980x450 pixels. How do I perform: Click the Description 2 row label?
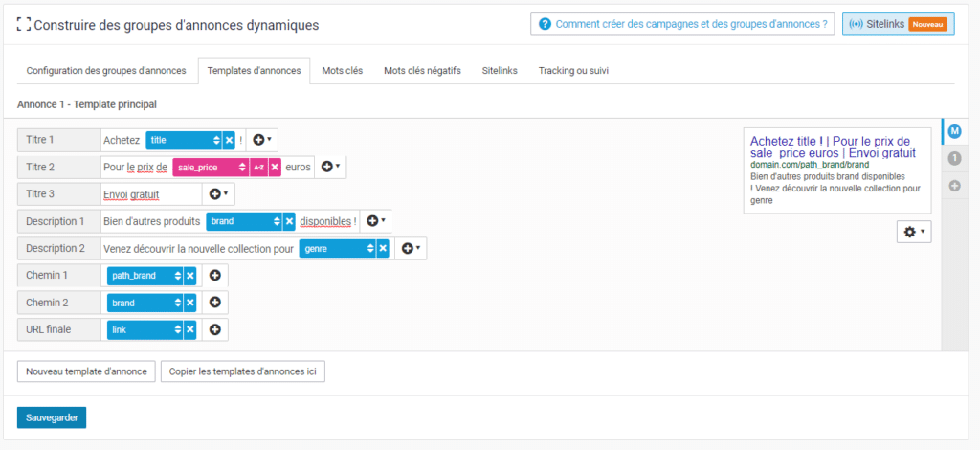[x=58, y=249]
